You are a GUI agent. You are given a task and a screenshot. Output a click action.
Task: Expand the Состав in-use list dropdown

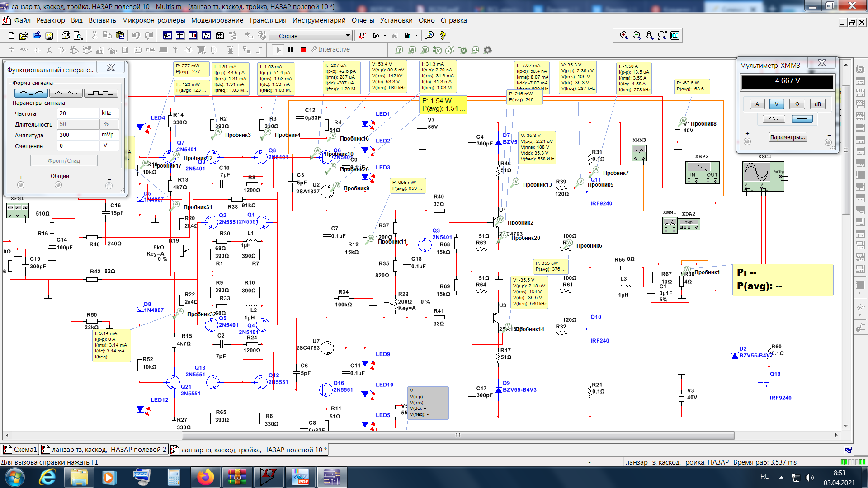[x=347, y=36]
